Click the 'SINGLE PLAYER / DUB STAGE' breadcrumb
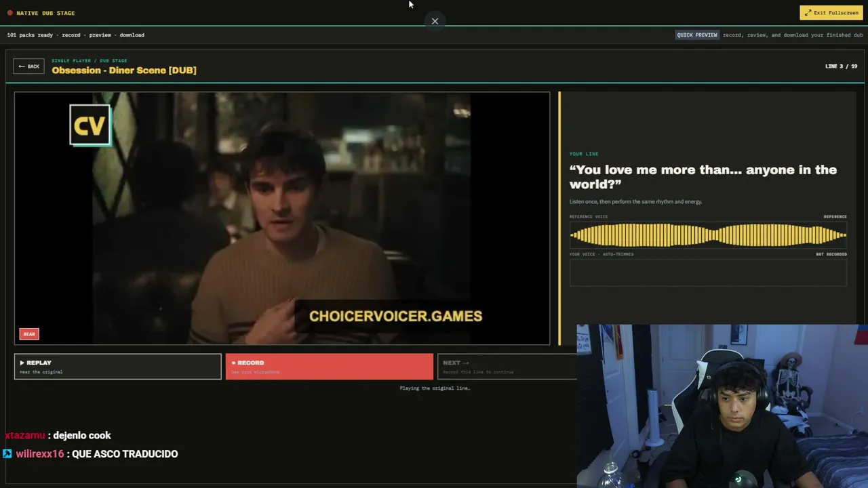The width and height of the screenshot is (868, 488). (x=89, y=60)
